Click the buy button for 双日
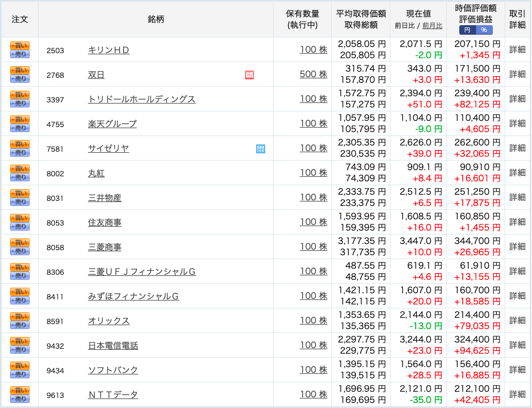 pyautogui.click(x=20, y=71)
